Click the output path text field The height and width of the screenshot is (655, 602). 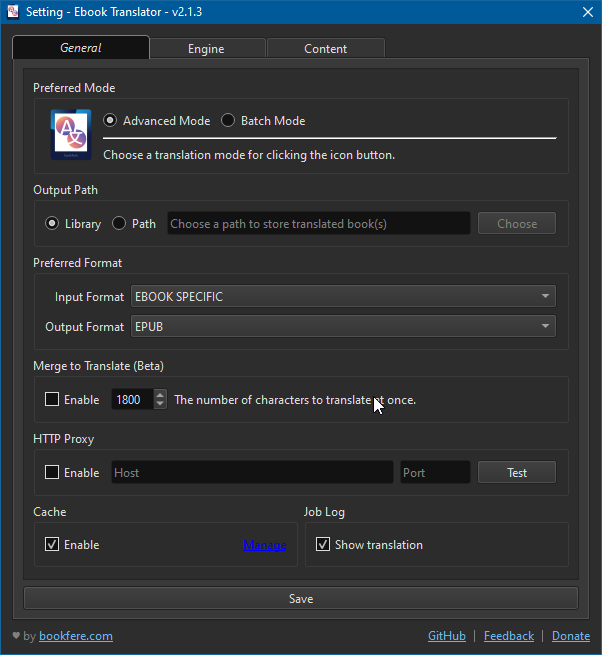click(319, 223)
